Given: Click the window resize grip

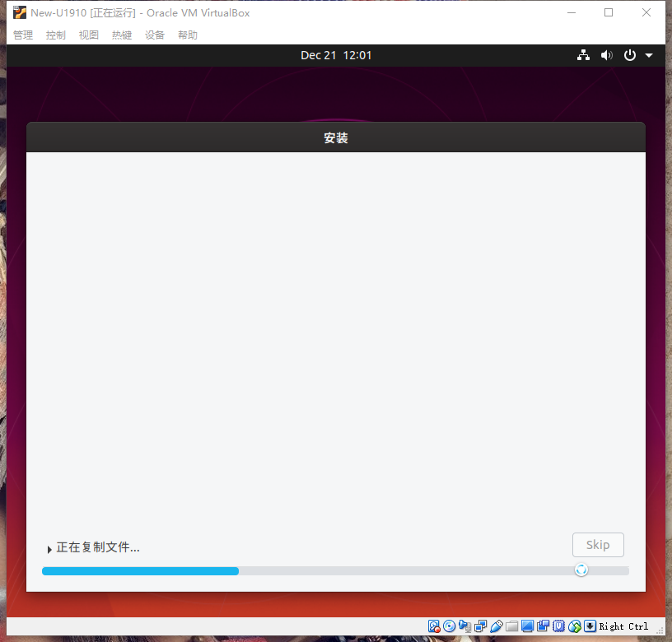Looking at the screenshot, I should [x=660, y=630].
